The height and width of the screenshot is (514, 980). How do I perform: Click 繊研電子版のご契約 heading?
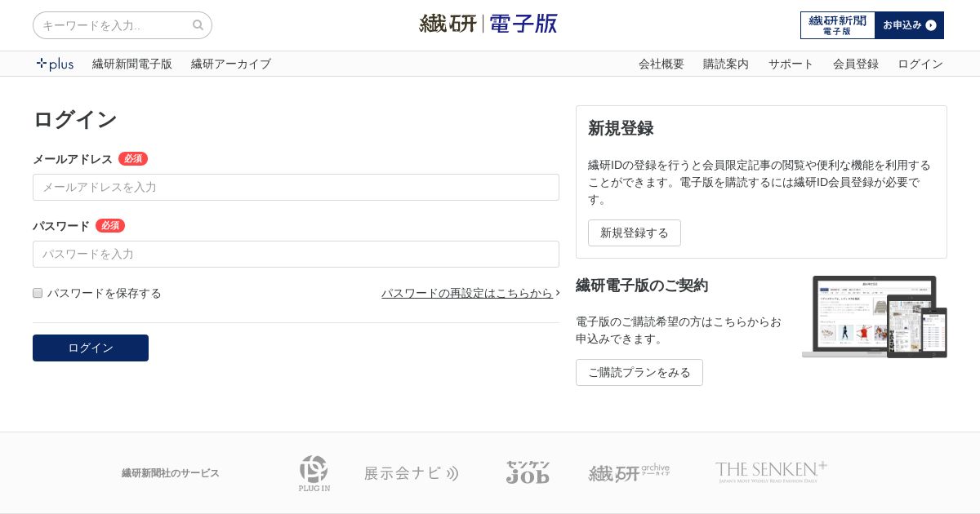[x=642, y=286]
